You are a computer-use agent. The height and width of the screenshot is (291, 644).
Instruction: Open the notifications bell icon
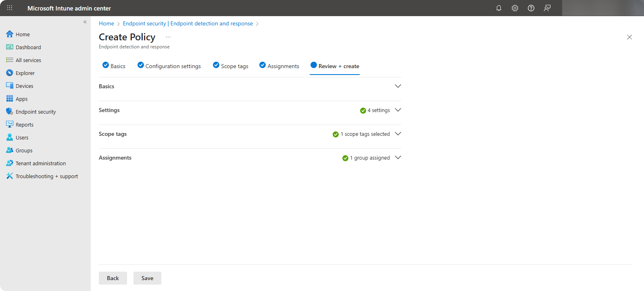point(499,8)
